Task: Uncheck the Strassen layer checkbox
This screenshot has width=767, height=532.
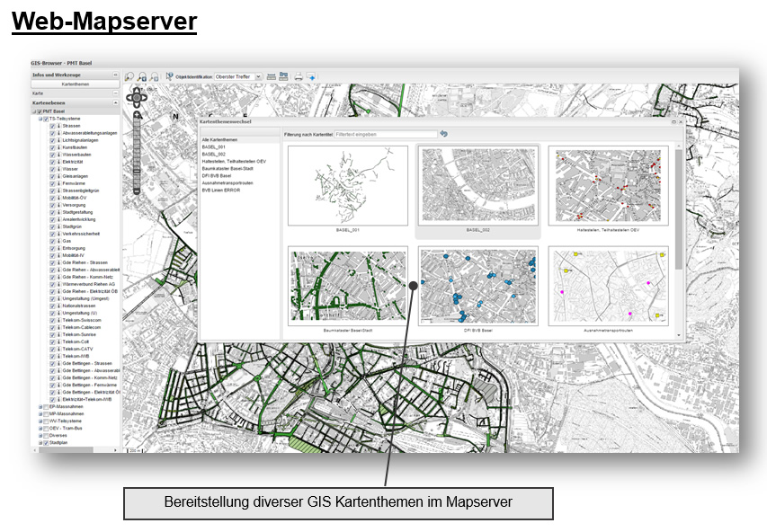Action: [53, 127]
